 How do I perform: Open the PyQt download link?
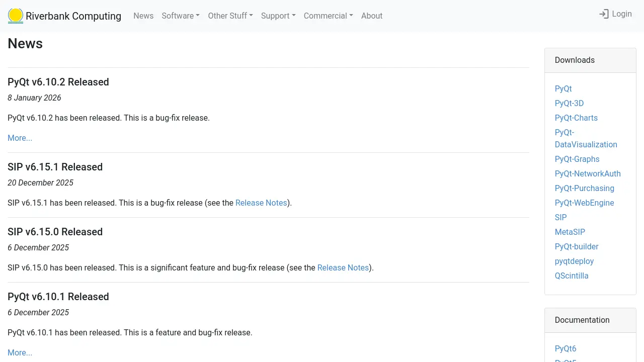[563, 88]
